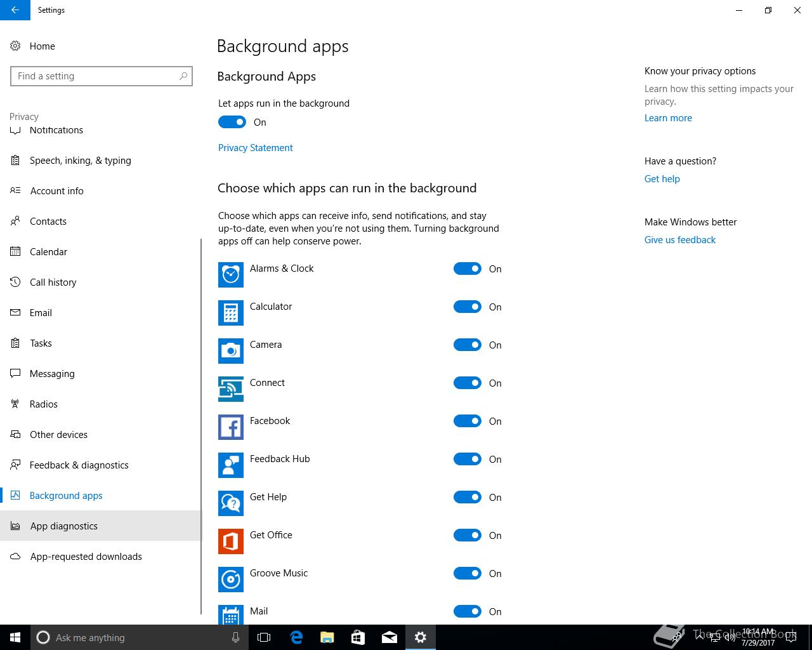Click Cortana Ask me anything box
Viewport: 812px width, 650px height.
(138, 637)
